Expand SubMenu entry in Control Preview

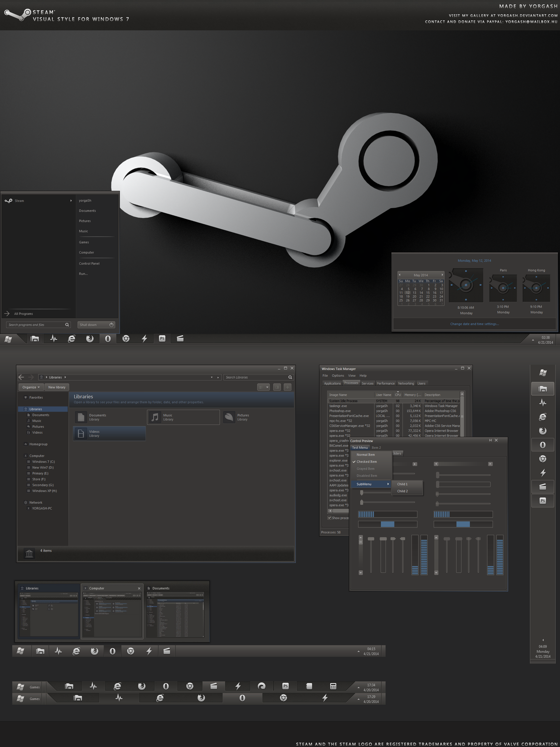click(371, 484)
